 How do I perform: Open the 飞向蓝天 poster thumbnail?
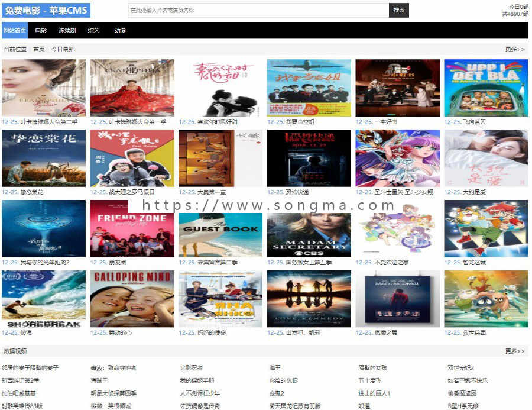pyautogui.click(x=486, y=88)
